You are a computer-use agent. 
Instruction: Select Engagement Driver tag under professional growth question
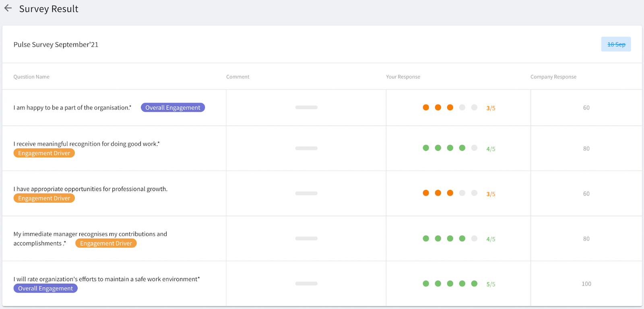[44, 198]
